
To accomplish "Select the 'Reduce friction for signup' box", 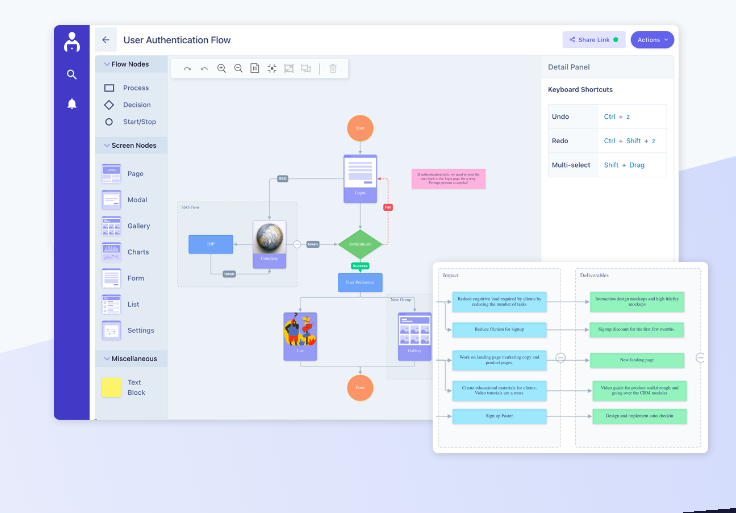I will pos(499,329).
